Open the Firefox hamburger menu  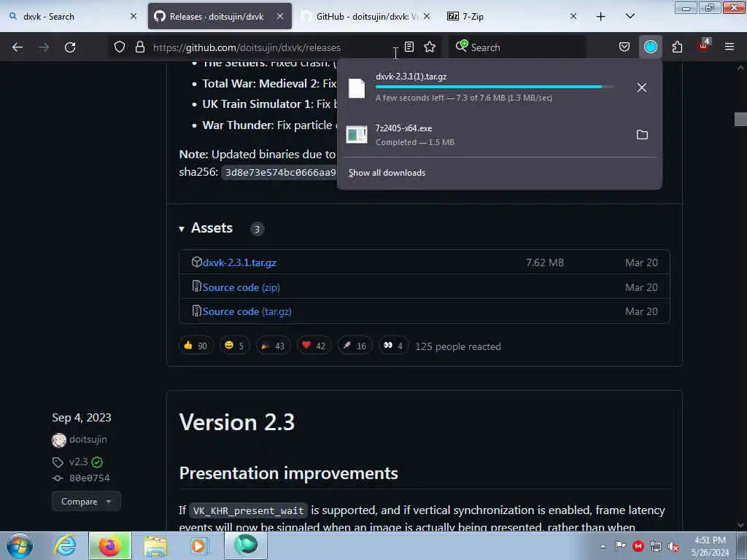729,47
